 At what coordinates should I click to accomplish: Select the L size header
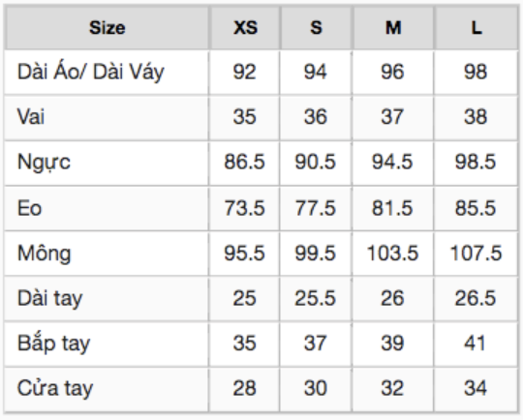click(x=477, y=28)
